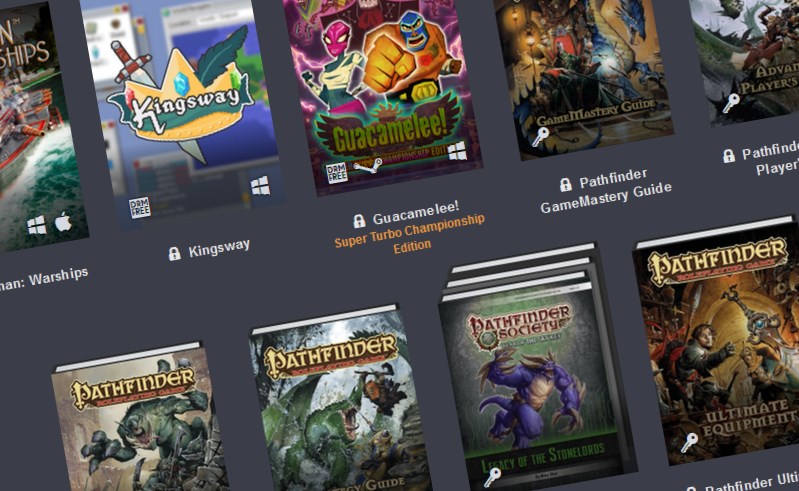This screenshot has width=799, height=491.
Task: Click the Apple icon on Warships cover
Action: [63, 222]
